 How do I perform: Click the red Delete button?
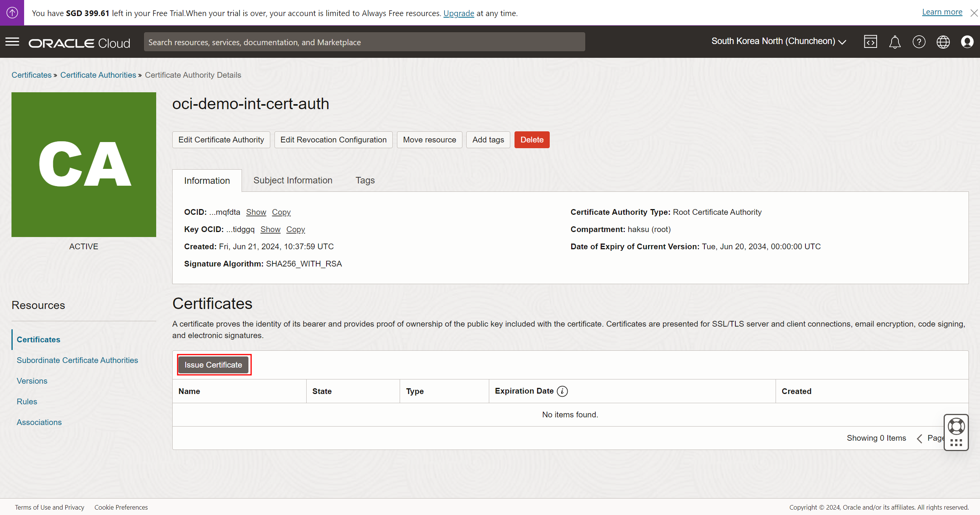click(x=532, y=140)
